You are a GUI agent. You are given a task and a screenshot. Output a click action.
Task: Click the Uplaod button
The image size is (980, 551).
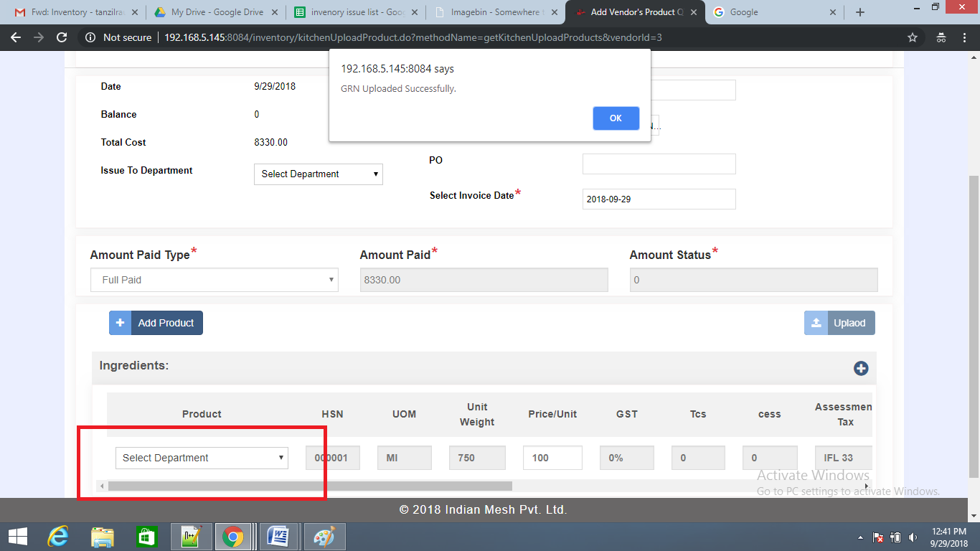click(x=839, y=323)
